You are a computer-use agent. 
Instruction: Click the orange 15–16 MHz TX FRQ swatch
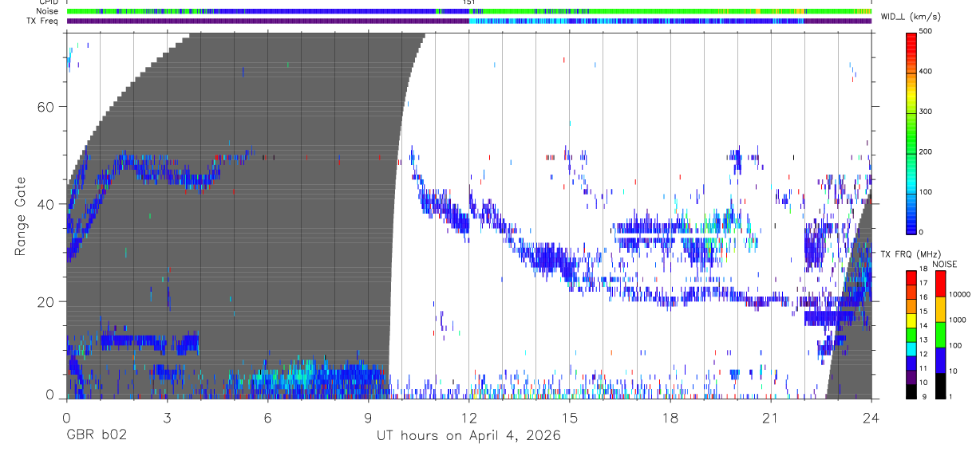coord(911,305)
